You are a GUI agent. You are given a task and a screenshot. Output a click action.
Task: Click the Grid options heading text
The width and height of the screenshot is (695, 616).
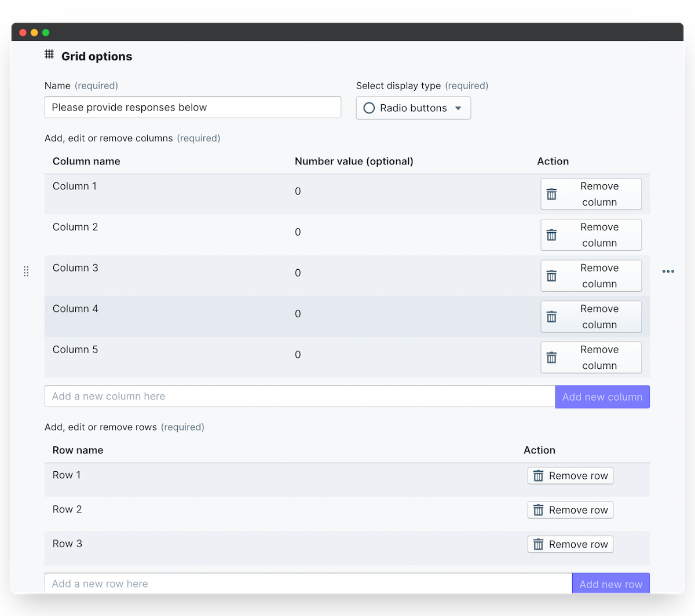click(x=97, y=56)
